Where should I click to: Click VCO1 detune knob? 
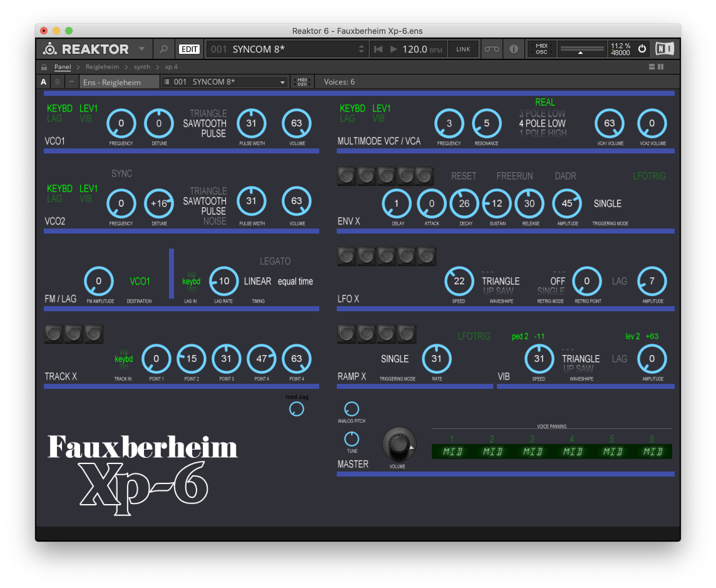point(159,123)
